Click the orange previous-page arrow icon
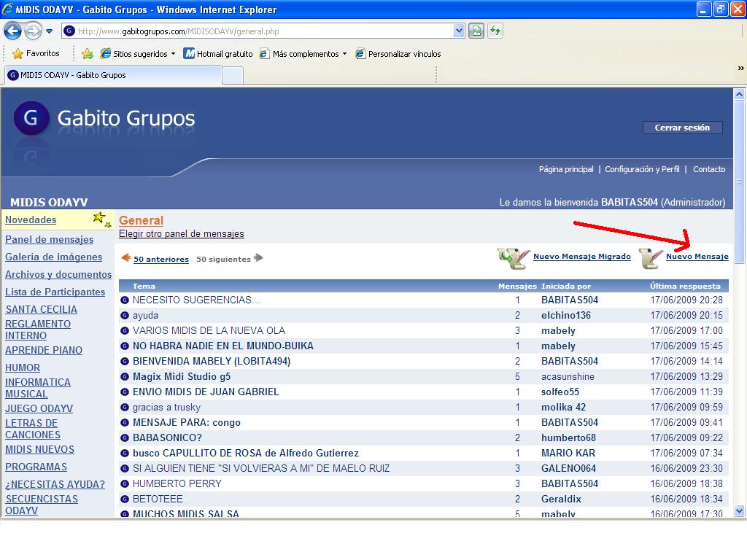This screenshot has height=560, width=747. (x=125, y=258)
